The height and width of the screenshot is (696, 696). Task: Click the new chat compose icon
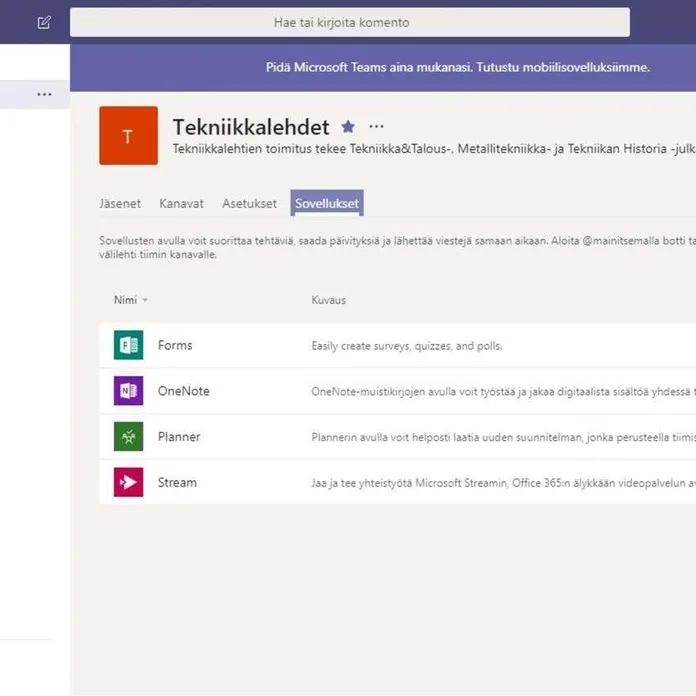44,22
